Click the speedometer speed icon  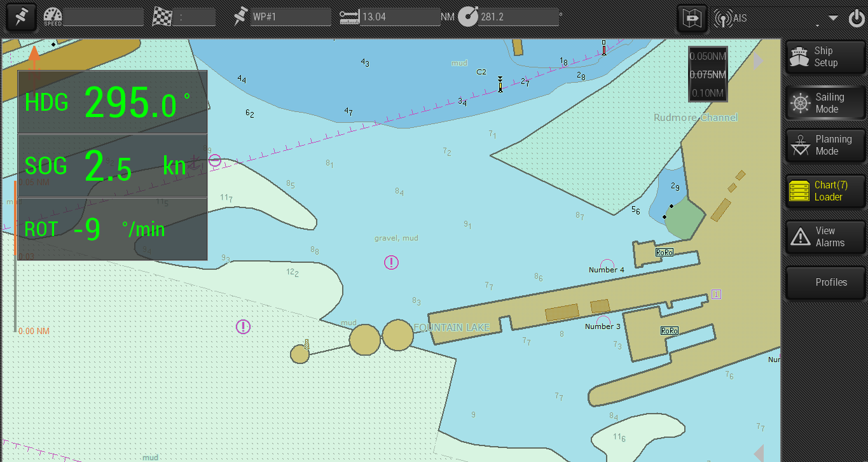click(53, 17)
